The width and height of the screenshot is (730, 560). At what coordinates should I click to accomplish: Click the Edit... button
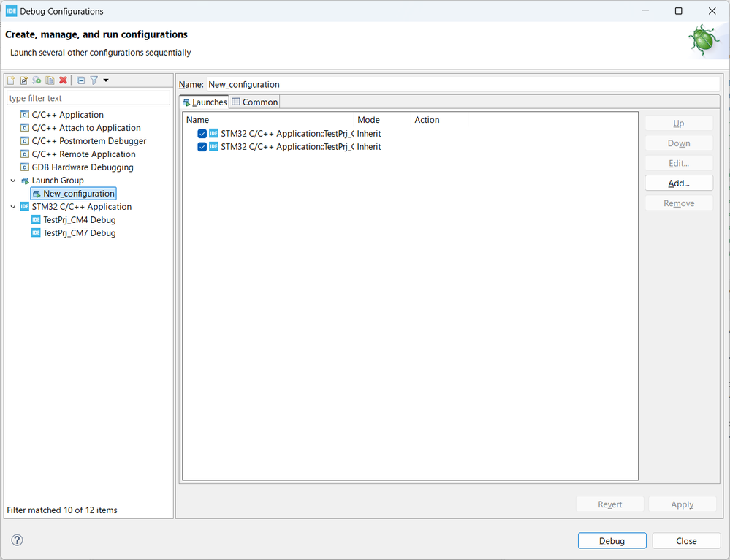click(679, 164)
